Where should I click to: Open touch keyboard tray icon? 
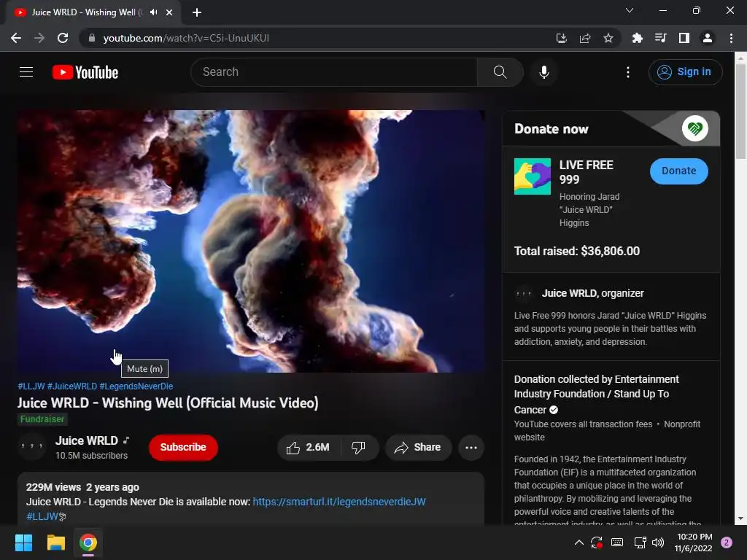point(617,542)
